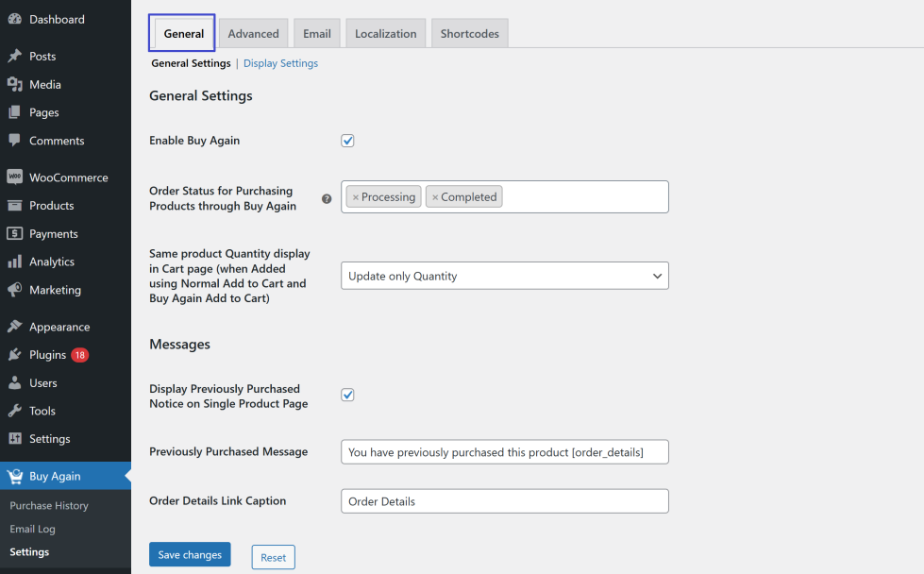The image size is (924, 574).
Task: Toggle Display Previously Purchased Notice checkbox
Action: (347, 395)
